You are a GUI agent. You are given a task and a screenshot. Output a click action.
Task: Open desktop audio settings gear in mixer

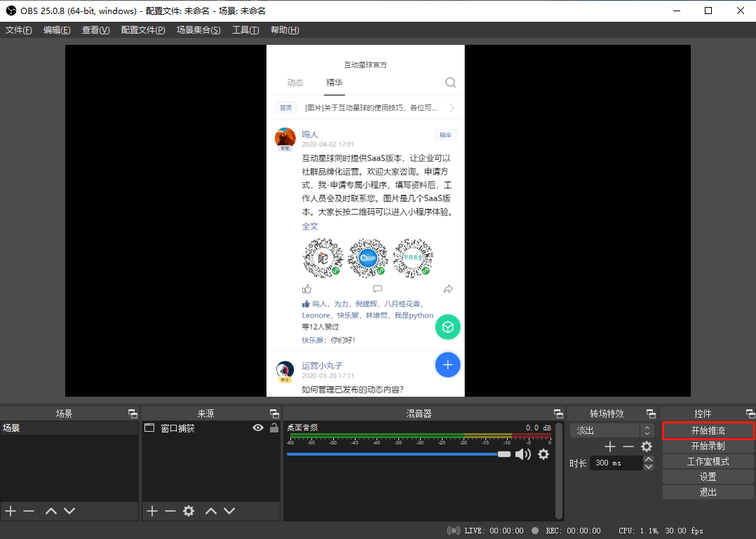[544, 454]
